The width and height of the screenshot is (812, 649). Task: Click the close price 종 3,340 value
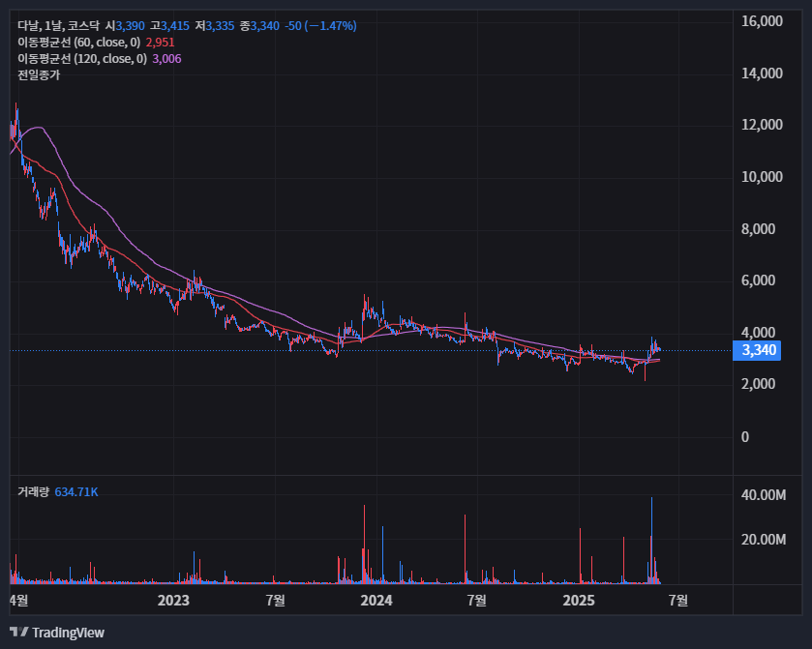click(260, 26)
